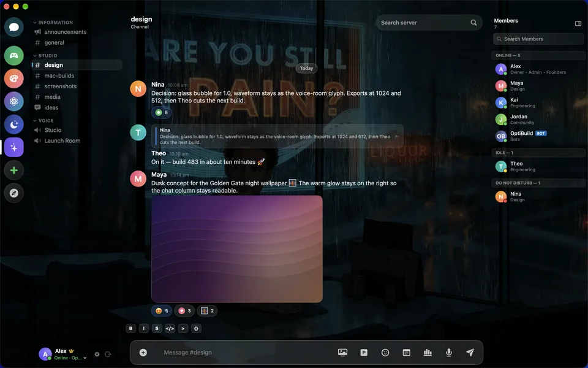The width and height of the screenshot is (588, 368).
Task: Open the orange palette server icon
Action: [14, 79]
